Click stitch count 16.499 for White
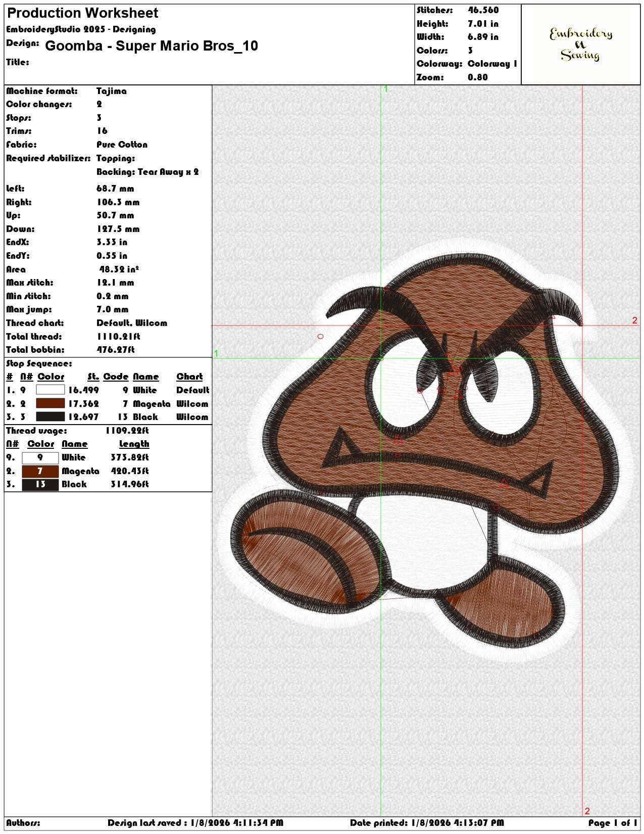This screenshot has height=834, width=644. click(x=83, y=390)
